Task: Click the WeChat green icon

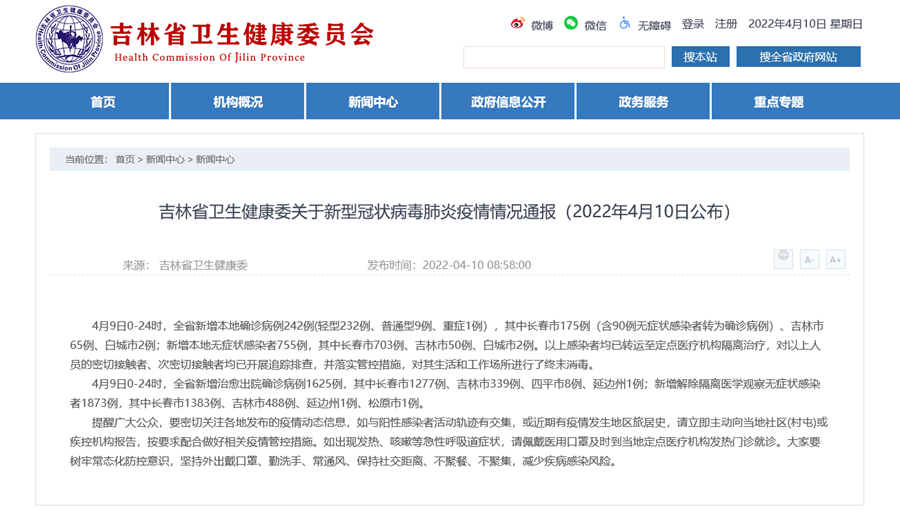Action: pyautogui.click(x=571, y=23)
